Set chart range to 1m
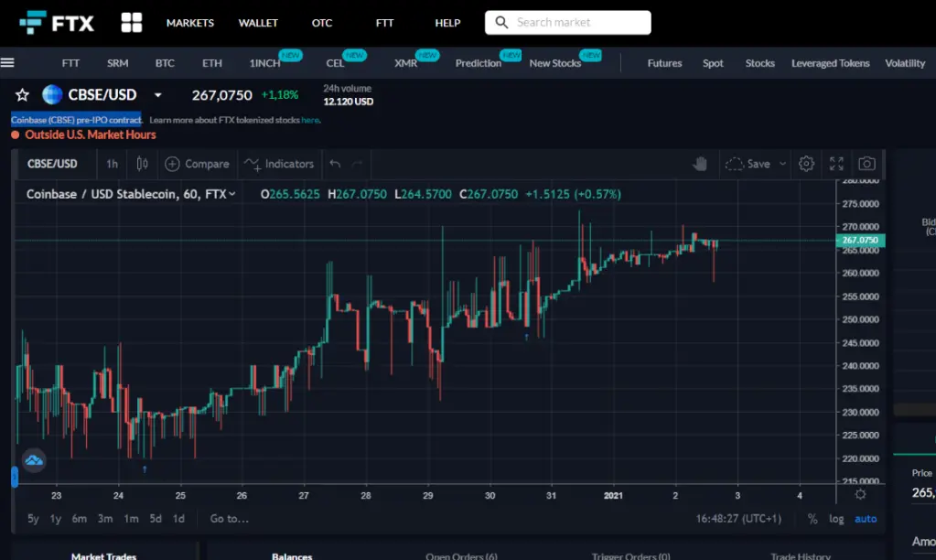 (131, 519)
